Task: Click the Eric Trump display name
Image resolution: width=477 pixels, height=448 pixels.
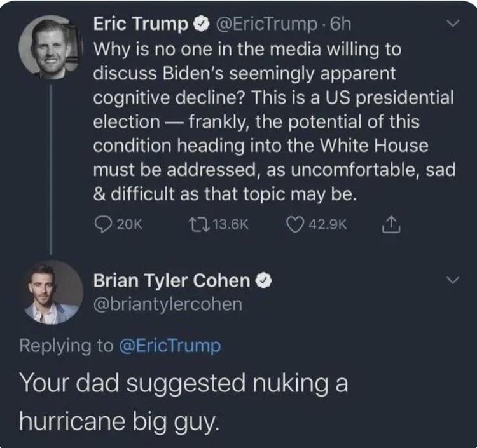Action: click(141, 24)
